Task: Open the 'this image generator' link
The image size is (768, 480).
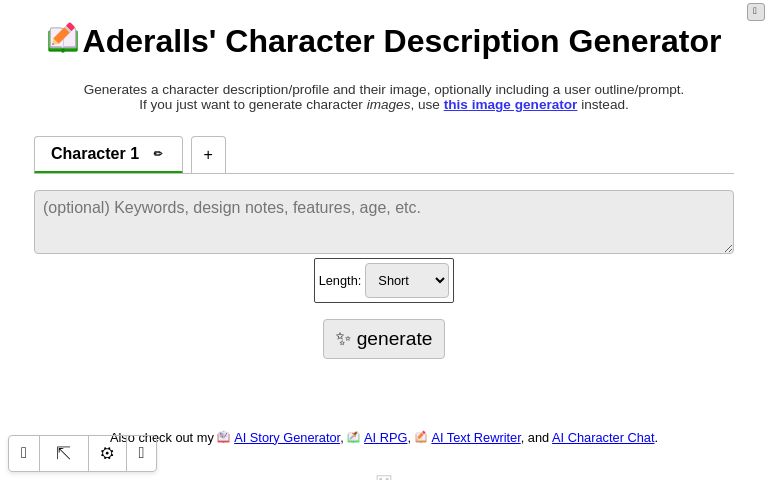Action: pyautogui.click(x=510, y=104)
